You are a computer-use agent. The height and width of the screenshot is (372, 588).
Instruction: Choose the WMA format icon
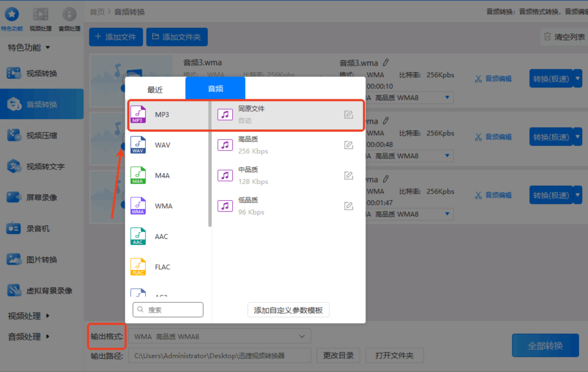click(x=138, y=206)
